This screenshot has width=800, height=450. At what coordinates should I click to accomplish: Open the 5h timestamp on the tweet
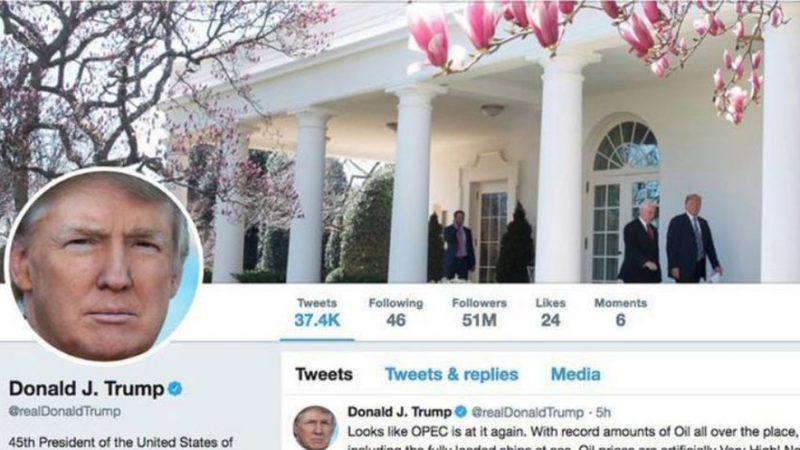(x=603, y=412)
